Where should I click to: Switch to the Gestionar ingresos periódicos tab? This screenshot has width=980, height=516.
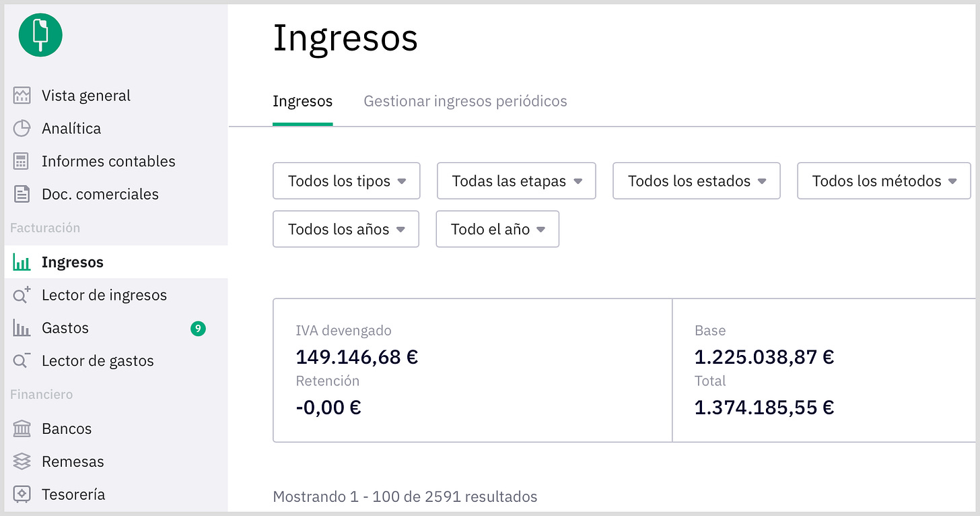coord(465,101)
